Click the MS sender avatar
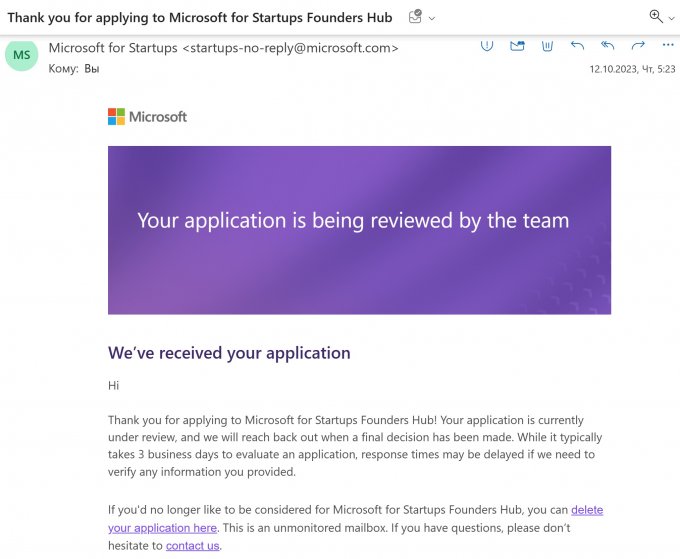Image resolution: width=680 pixels, height=559 pixels. pyautogui.click(x=22, y=56)
